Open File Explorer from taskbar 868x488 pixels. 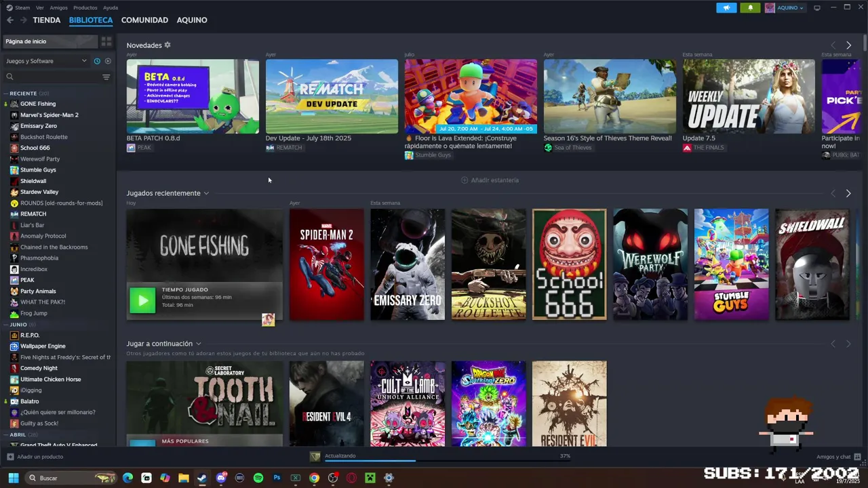pos(183,478)
